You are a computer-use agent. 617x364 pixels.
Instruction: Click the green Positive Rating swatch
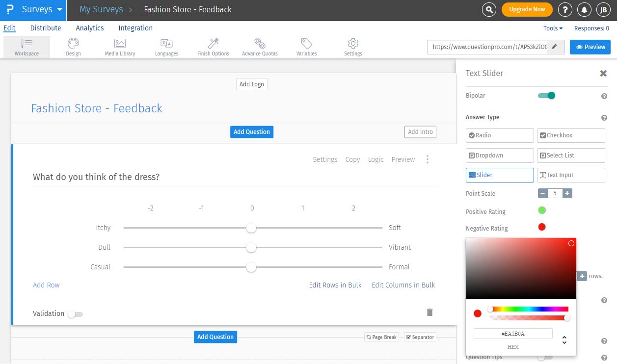(542, 210)
